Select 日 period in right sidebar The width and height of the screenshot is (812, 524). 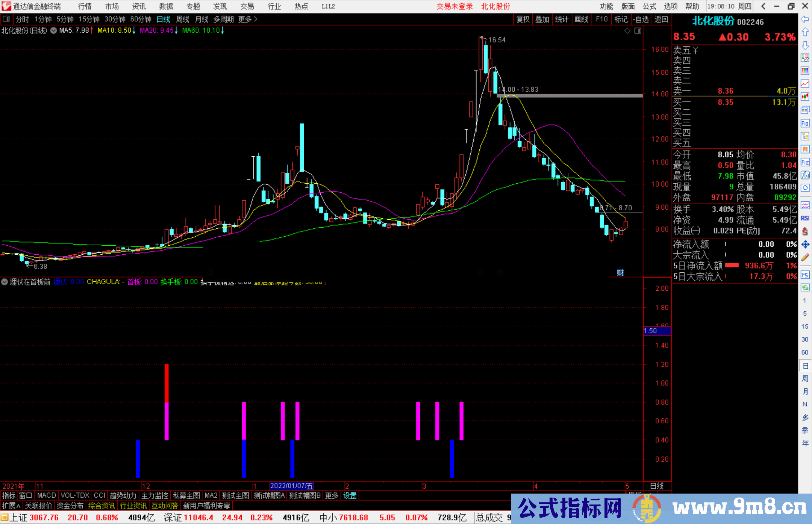[805, 366]
